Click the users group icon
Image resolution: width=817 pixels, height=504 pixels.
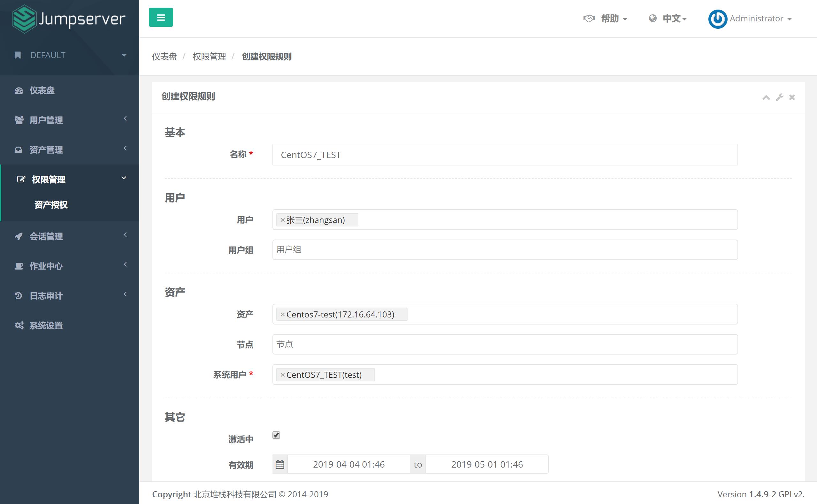[x=19, y=120]
